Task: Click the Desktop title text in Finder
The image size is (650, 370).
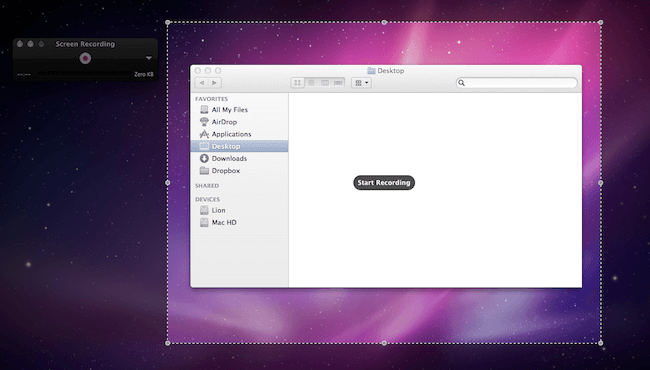Action: point(390,71)
